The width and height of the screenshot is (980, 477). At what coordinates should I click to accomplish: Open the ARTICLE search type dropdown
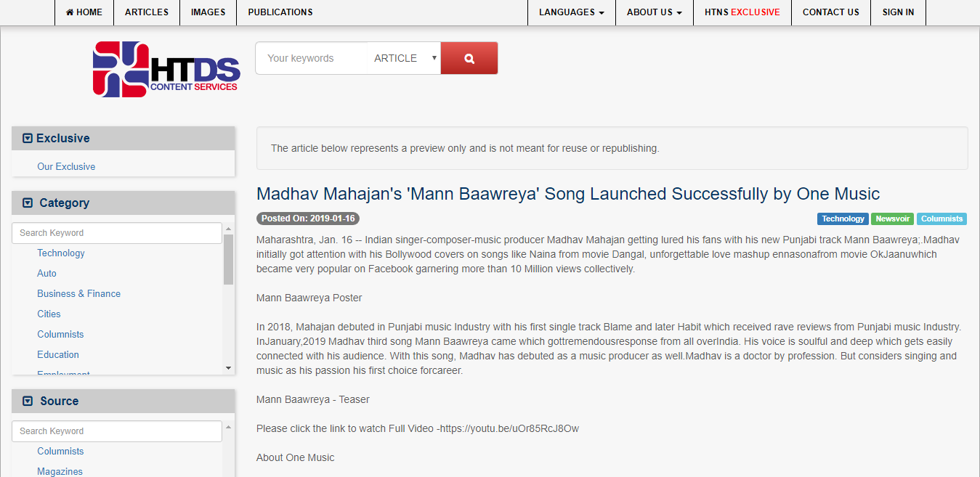pos(405,58)
